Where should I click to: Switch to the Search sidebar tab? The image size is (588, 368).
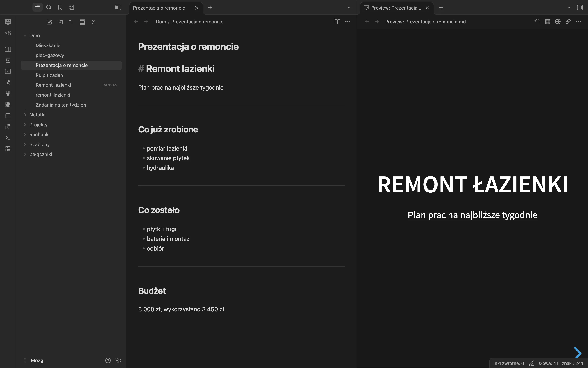[x=49, y=7]
